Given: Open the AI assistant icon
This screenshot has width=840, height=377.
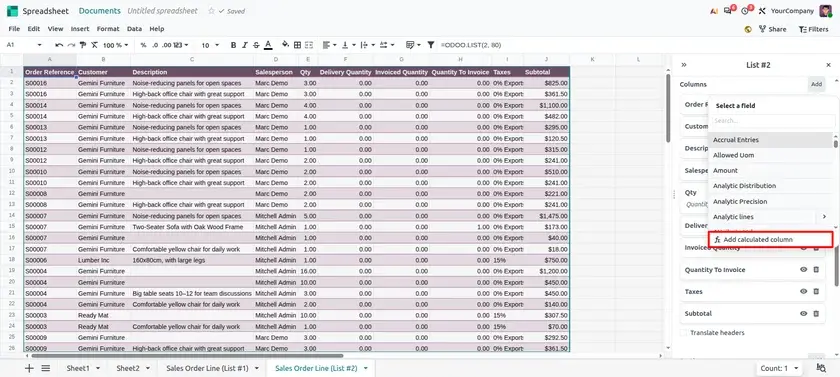Looking at the screenshot, I should [714, 11].
